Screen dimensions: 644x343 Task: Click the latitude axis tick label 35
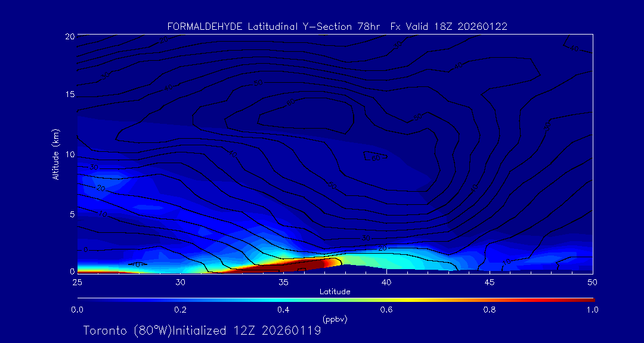283,282
